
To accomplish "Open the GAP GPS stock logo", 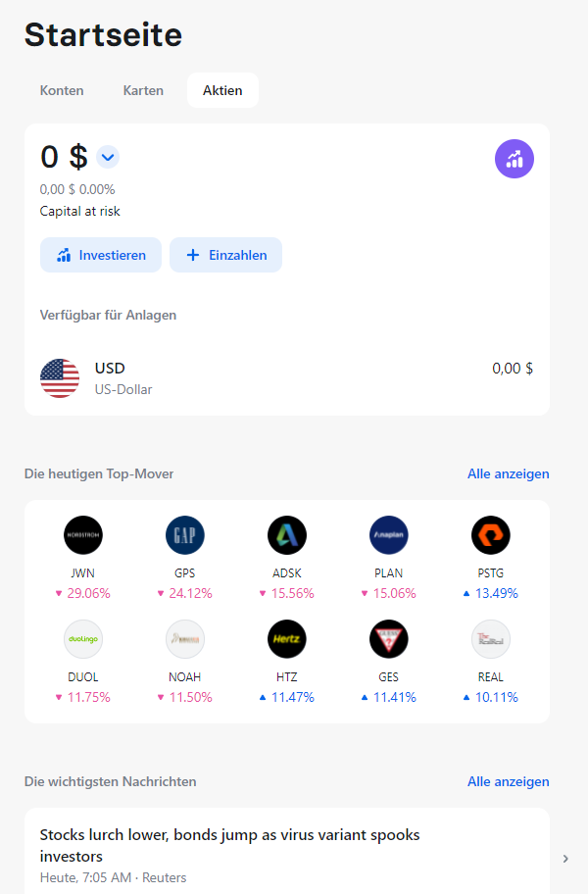I will 184,535.
